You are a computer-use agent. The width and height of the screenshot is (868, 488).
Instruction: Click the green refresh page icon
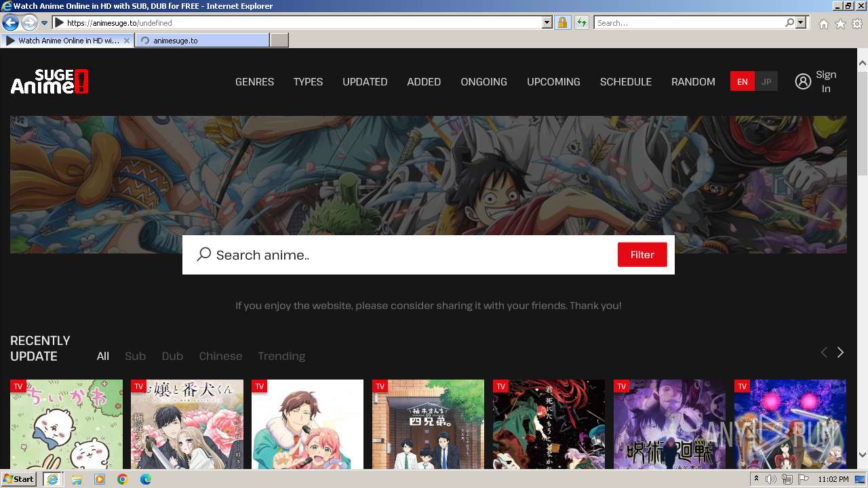click(x=581, y=22)
